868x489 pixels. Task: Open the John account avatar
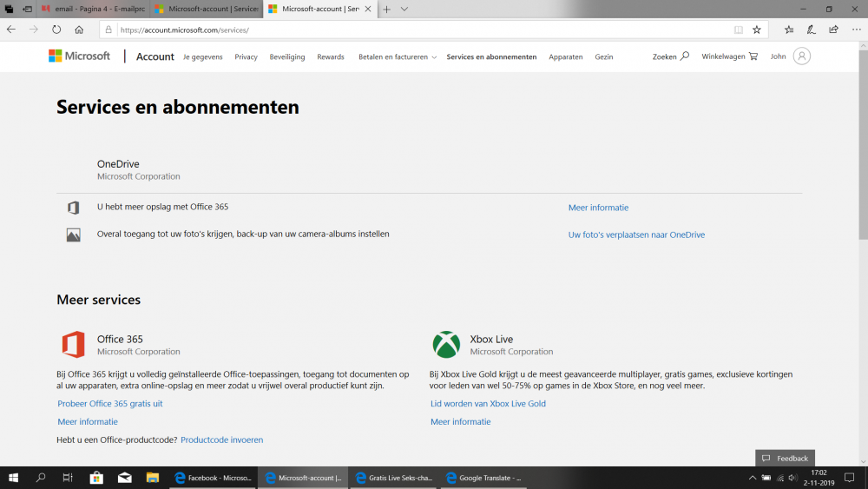tap(801, 56)
